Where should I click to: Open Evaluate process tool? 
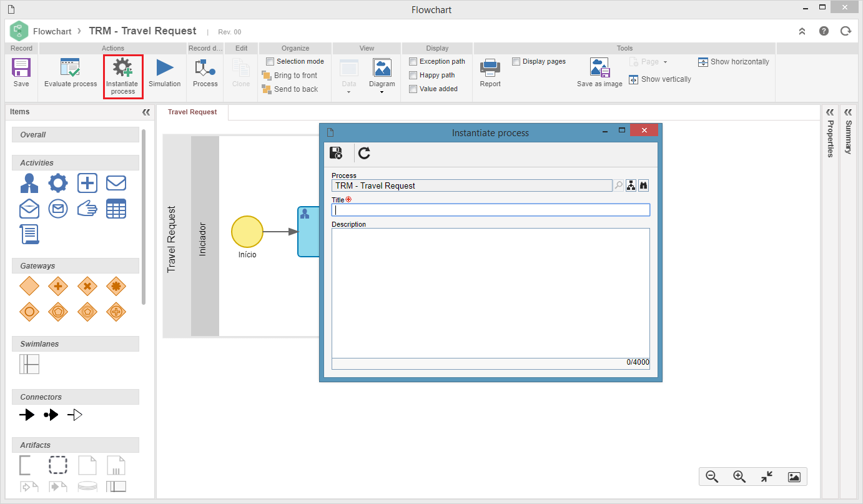[x=71, y=68]
